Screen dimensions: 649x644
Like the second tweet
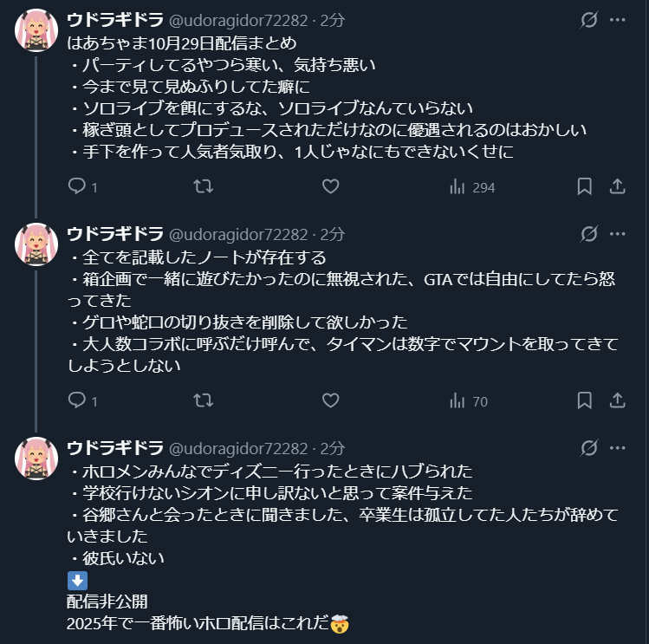(330, 400)
